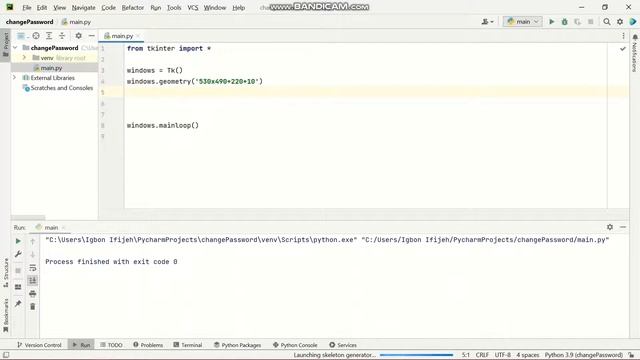The image size is (640, 360).
Task: Open Services tool window
Action: point(343,345)
